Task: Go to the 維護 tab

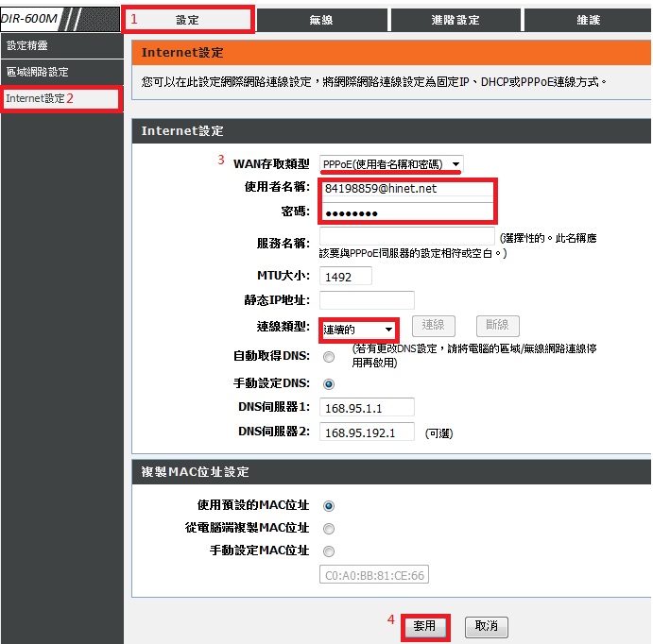Action: [x=587, y=19]
